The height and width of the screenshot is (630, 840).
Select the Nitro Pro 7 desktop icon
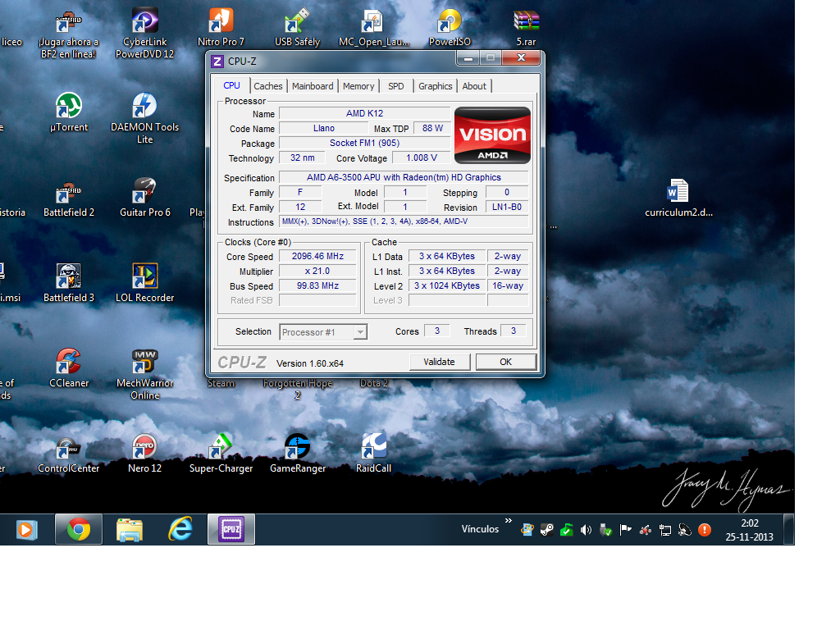[221, 28]
